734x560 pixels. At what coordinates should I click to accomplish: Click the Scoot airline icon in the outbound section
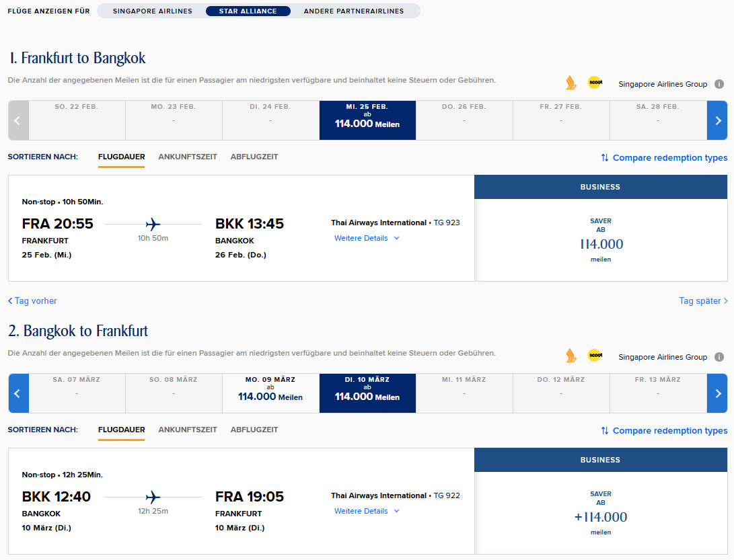(594, 82)
